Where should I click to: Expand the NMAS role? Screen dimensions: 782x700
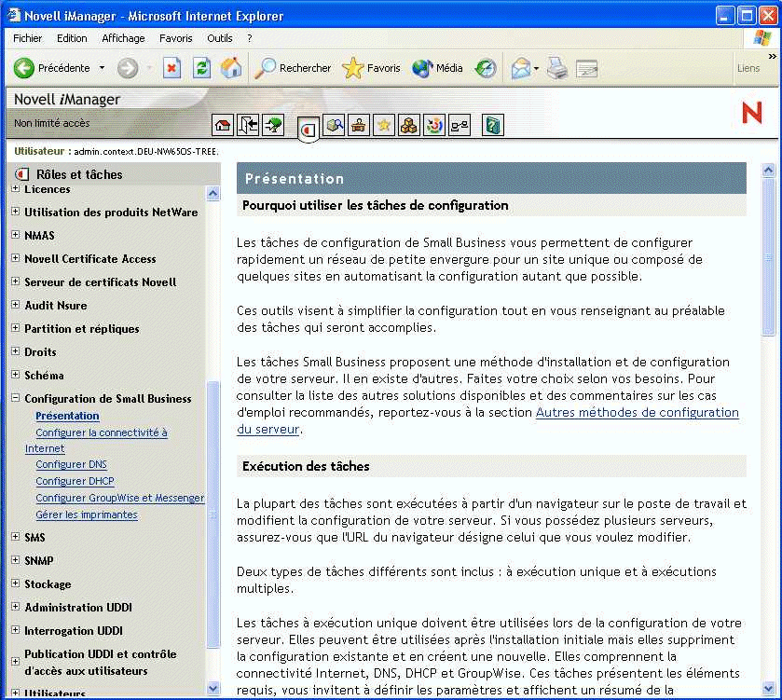[16, 234]
